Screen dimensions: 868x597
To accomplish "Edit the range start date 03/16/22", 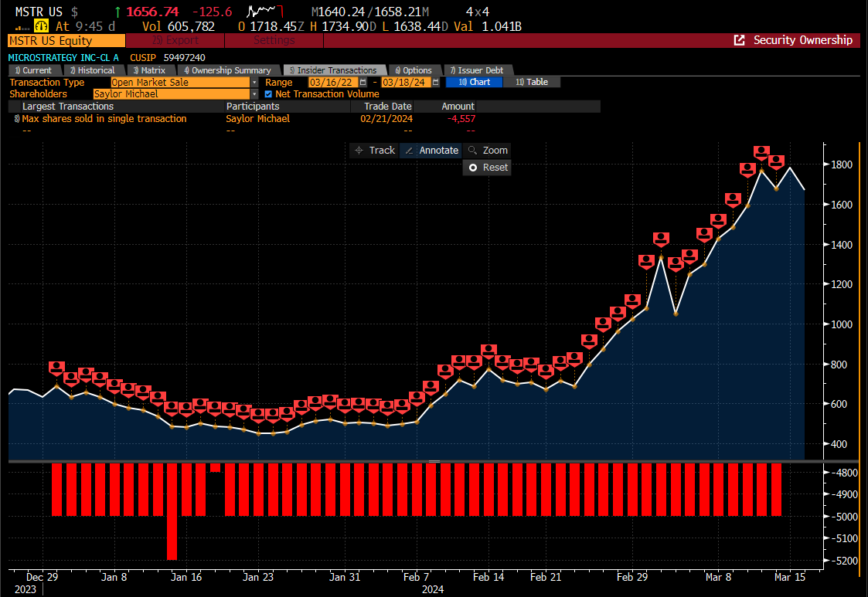I will 331,82.
